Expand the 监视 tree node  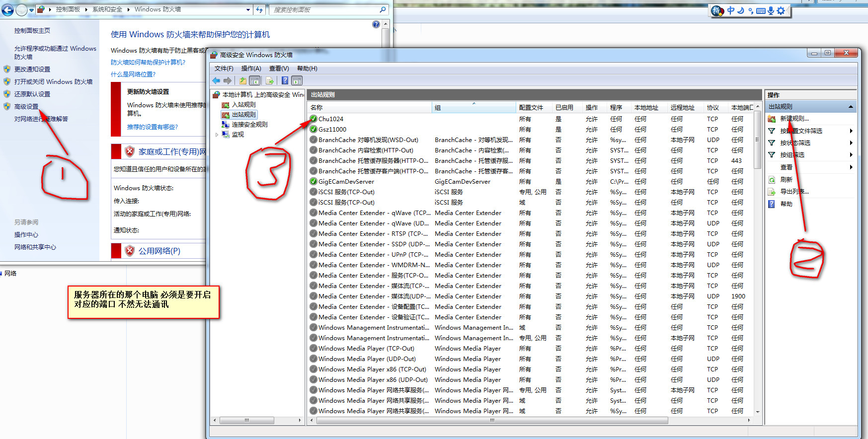[217, 135]
